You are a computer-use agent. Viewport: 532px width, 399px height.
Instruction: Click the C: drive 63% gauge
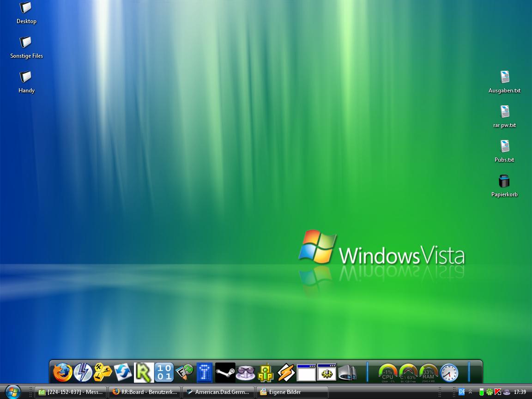408,373
